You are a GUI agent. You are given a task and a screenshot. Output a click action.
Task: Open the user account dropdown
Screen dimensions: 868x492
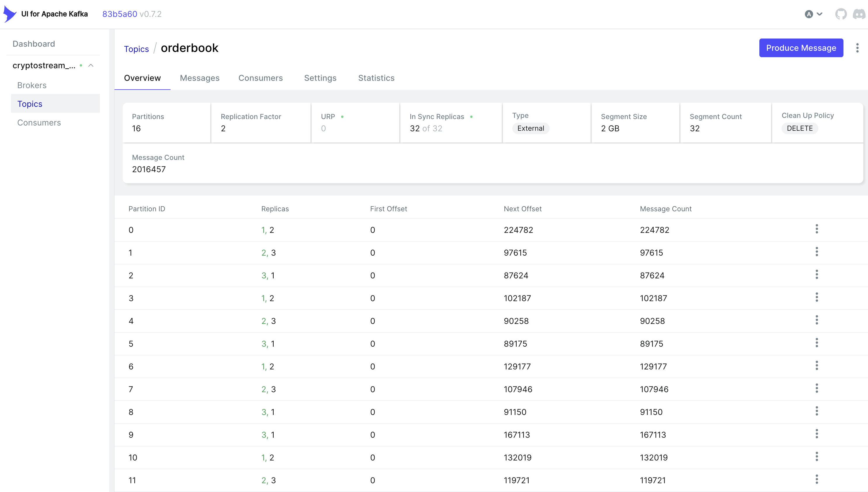tap(813, 14)
